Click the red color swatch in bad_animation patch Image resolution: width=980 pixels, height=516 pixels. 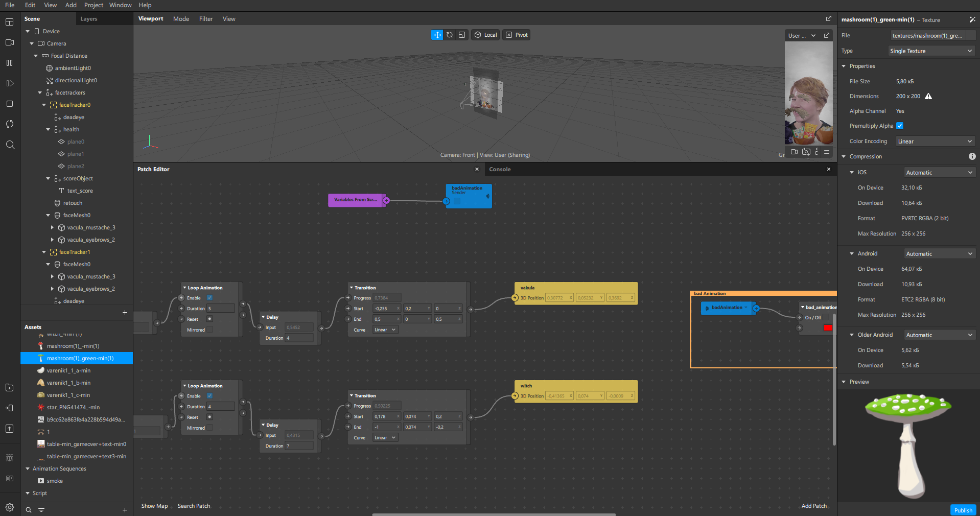coord(828,328)
